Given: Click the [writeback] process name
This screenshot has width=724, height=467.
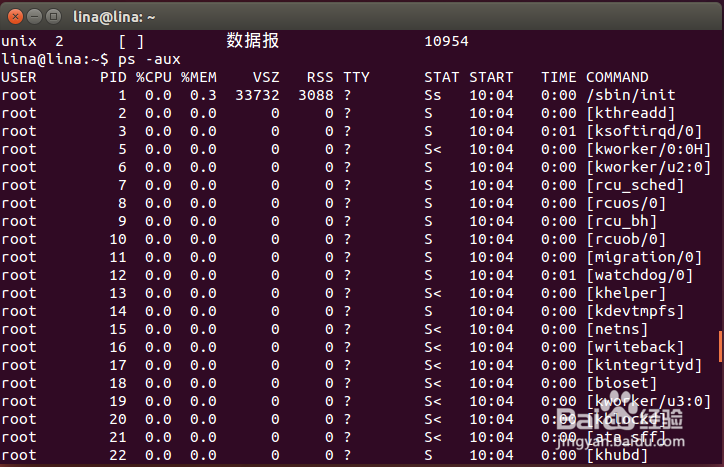Looking at the screenshot, I should coord(635,347).
